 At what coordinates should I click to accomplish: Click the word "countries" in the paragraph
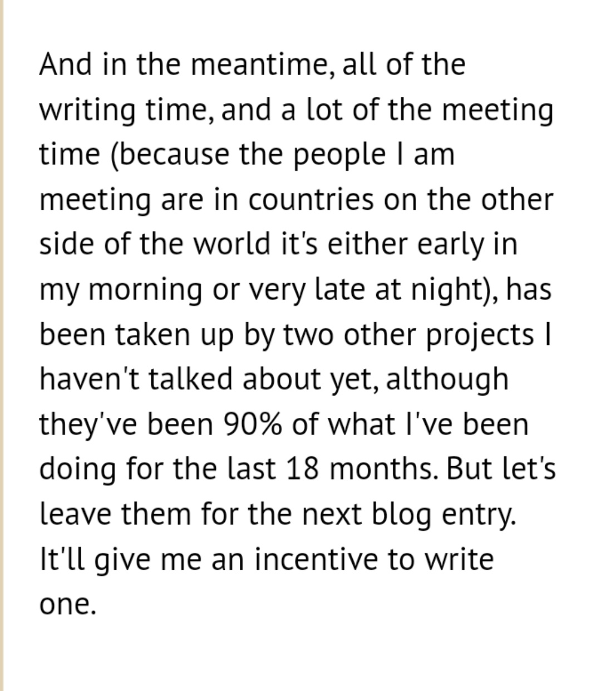311,200
